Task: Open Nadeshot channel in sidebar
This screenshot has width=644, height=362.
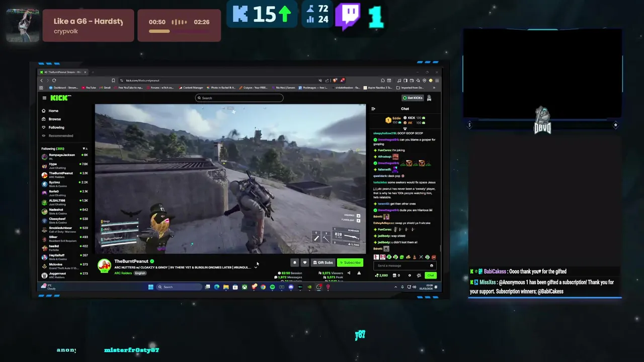Action: [x=64, y=211]
